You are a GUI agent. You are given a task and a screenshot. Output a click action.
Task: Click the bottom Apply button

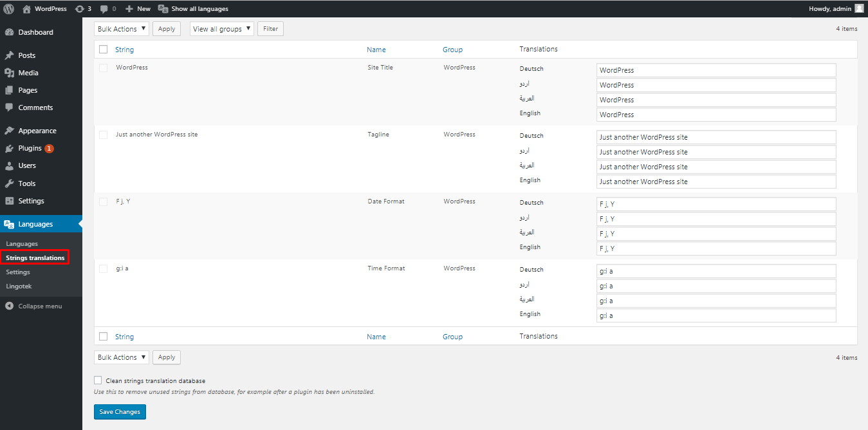tap(167, 357)
